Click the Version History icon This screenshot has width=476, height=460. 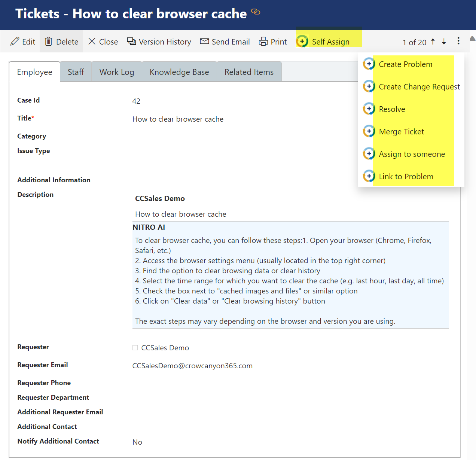point(131,41)
